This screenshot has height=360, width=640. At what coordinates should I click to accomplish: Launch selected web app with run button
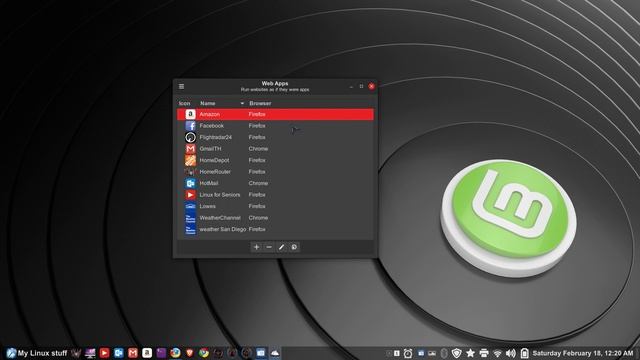(294, 247)
